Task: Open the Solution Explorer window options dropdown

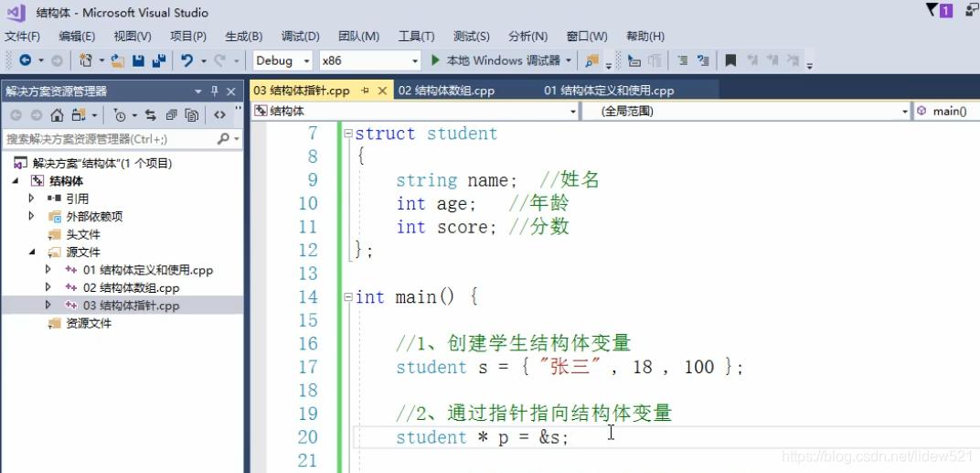Action: click(198, 91)
